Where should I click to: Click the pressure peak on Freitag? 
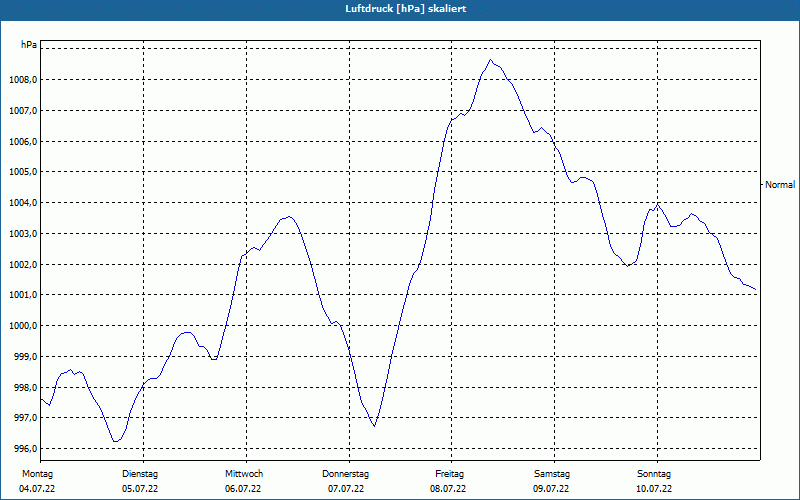(491, 60)
